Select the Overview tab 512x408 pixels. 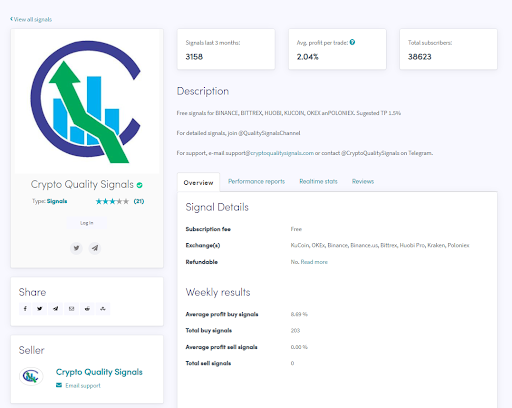[198, 183]
